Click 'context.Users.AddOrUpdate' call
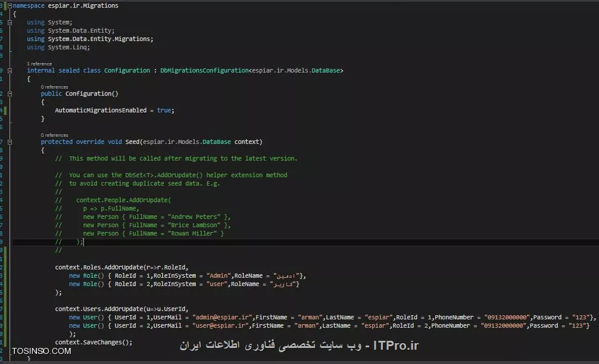Screen dimensions: 599x364 (99, 309)
